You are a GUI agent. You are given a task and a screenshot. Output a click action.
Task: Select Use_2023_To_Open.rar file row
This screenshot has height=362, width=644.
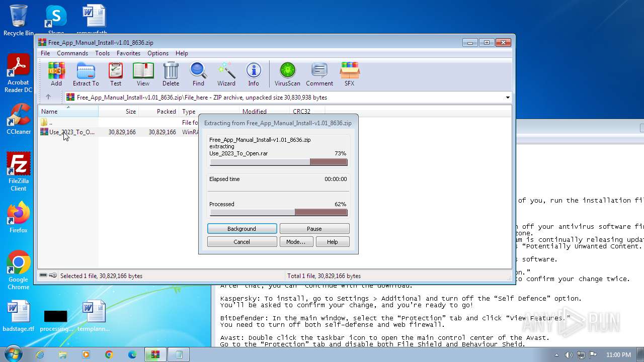click(118, 132)
